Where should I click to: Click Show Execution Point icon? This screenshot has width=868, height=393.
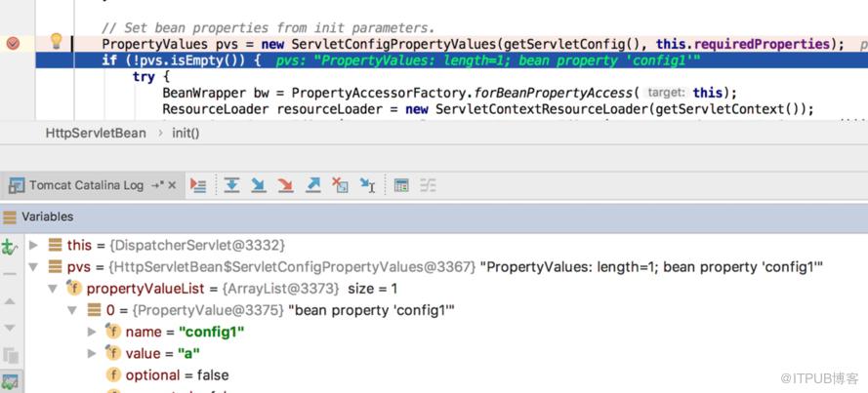198,185
